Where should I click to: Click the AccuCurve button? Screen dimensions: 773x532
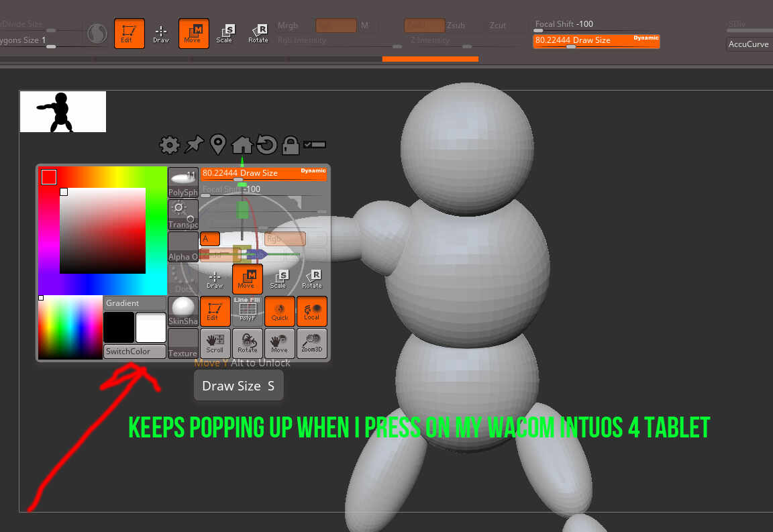pos(748,44)
